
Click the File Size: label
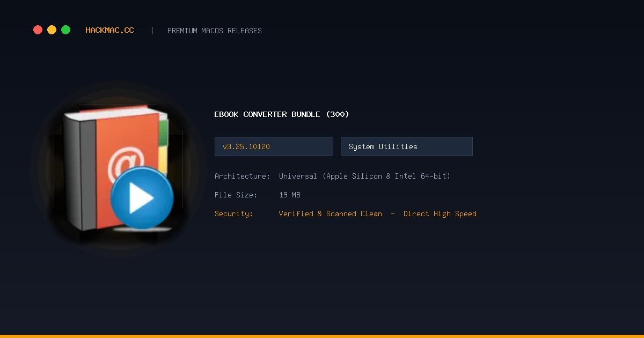236,195
